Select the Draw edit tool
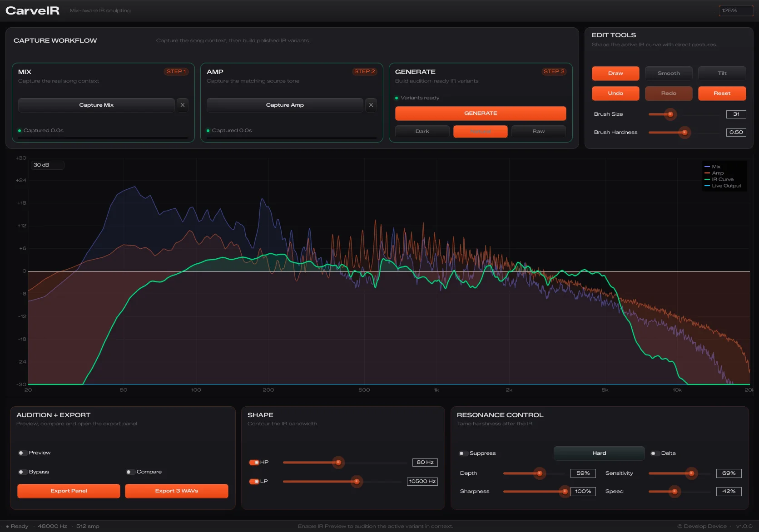Image resolution: width=759 pixels, height=532 pixels. 615,73
